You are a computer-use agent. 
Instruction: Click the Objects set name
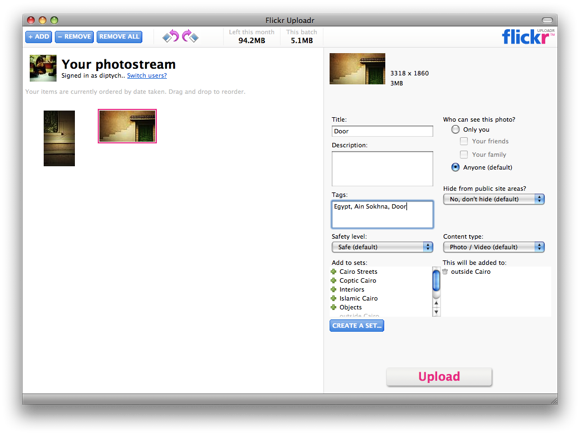coord(351,307)
